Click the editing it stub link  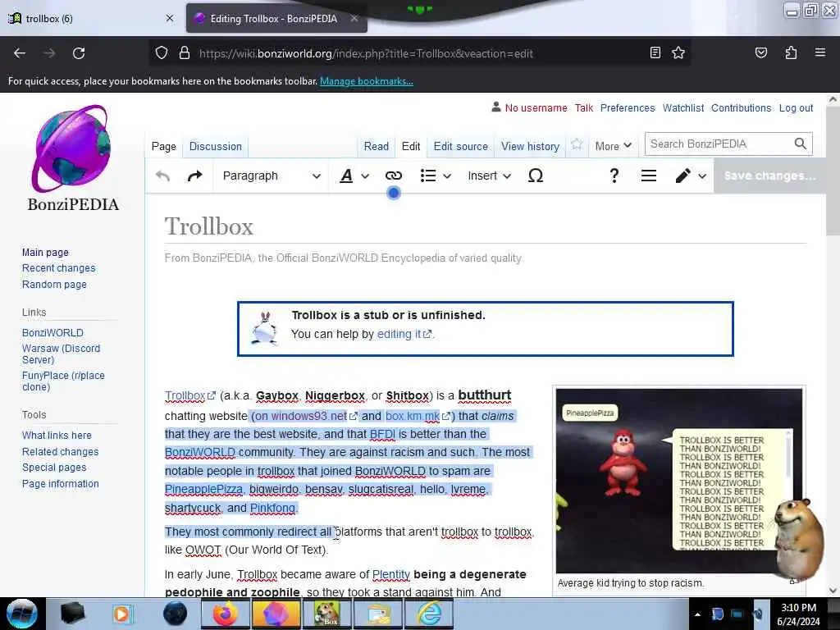(x=404, y=334)
